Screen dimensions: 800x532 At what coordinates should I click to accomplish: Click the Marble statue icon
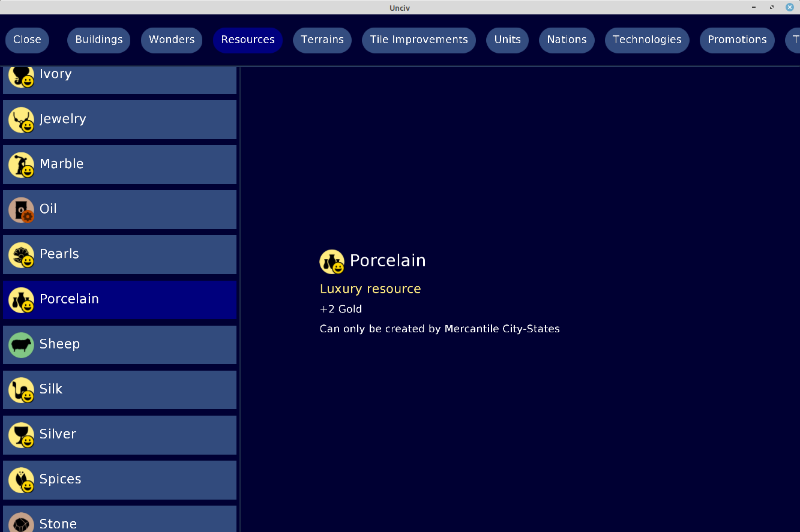click(22, 165)
